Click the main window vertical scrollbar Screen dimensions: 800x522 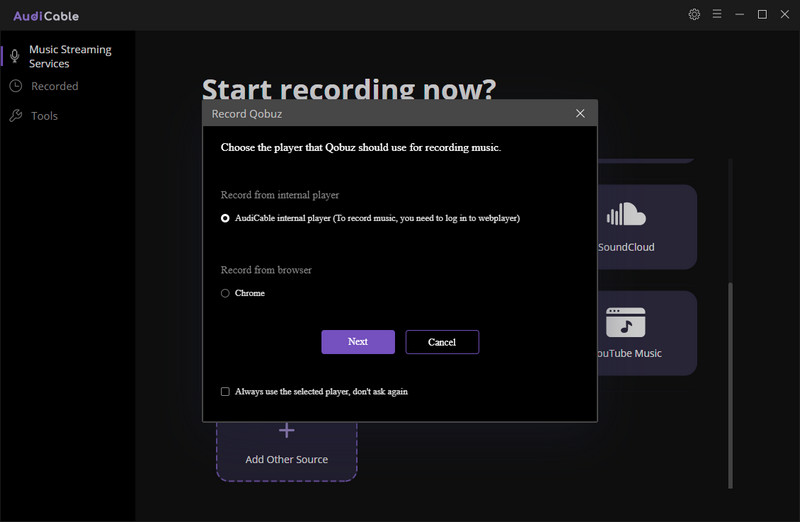(730, 385)
